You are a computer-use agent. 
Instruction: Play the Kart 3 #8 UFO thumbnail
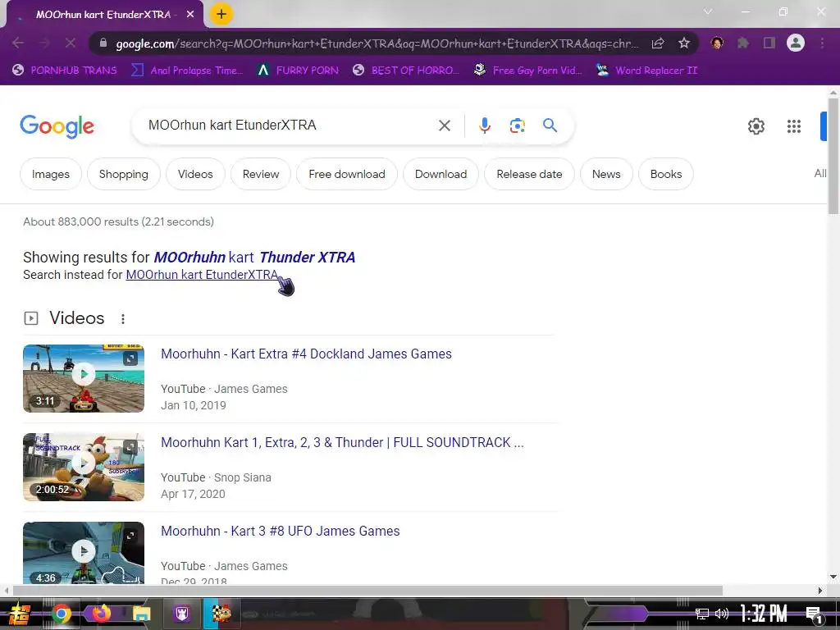(x=84, y=553)
